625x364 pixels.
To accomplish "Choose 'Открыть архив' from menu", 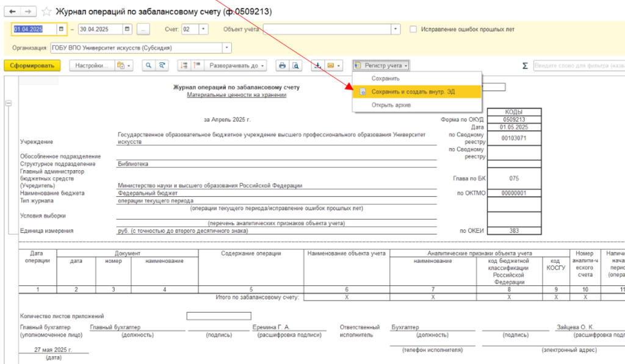I will coord(391,105).
